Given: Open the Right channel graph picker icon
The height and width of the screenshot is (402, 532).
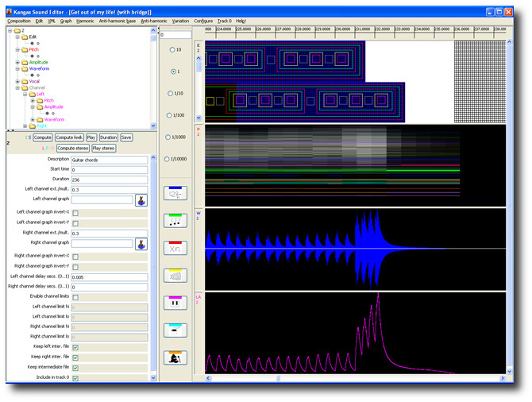Looking at the screenshot, I should click(x=141, y=244).
